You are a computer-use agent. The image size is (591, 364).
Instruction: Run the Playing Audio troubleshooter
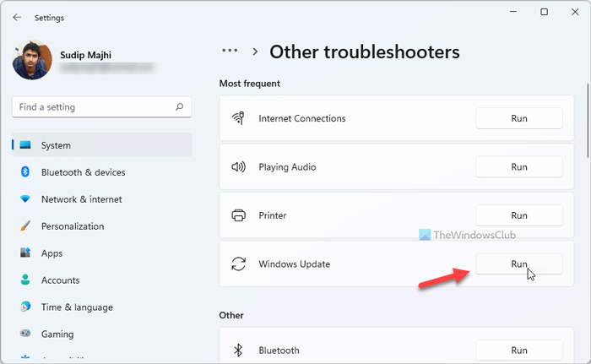point(519,167)
